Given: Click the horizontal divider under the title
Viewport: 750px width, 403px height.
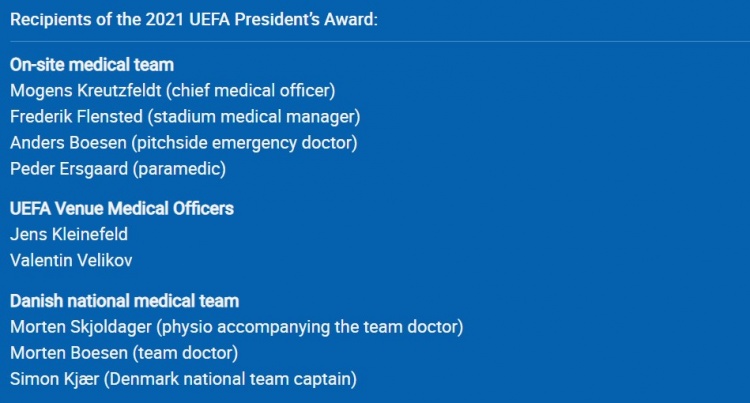Looking at the screenshot, I should click(380, 42).
